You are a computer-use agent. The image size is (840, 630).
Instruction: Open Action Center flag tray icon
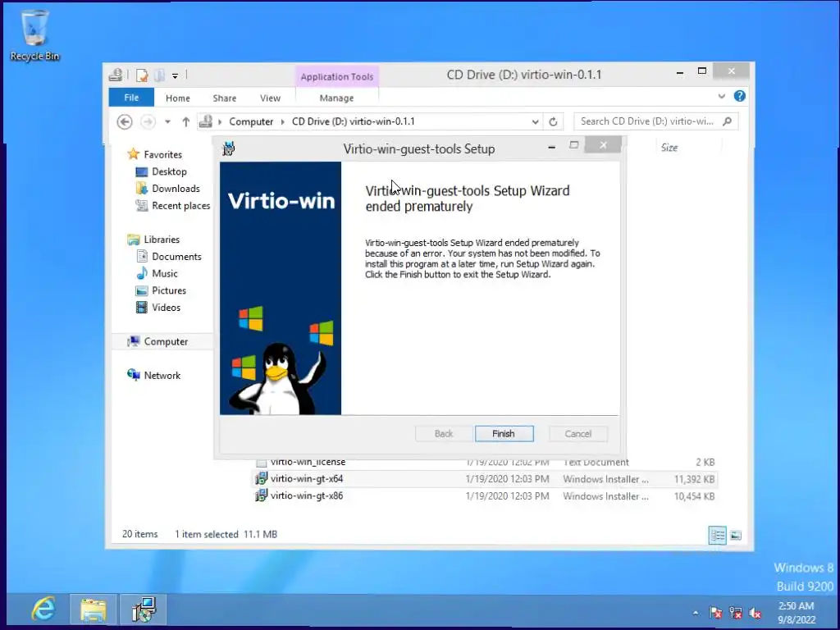coord(715,613)
